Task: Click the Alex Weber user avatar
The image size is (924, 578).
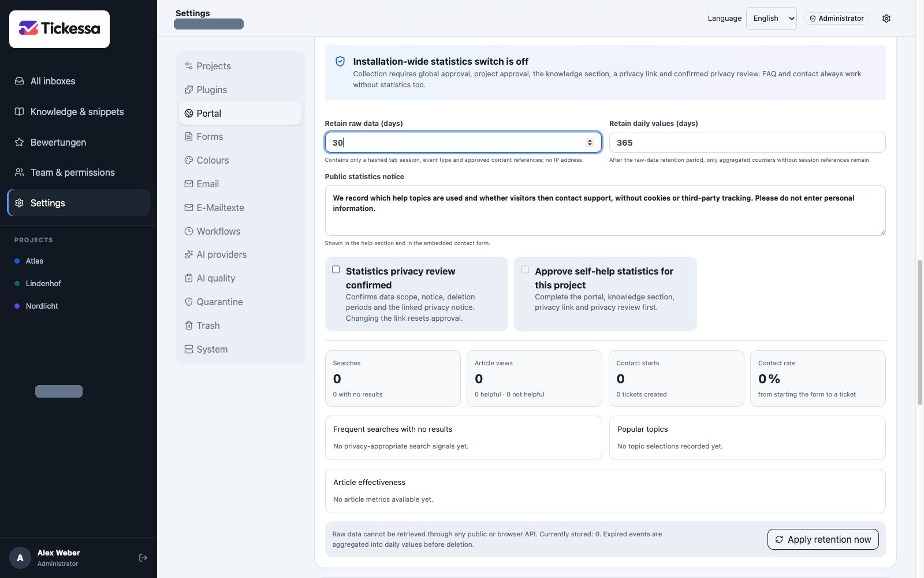Action: pyautogui.click(x=20, y=558)
